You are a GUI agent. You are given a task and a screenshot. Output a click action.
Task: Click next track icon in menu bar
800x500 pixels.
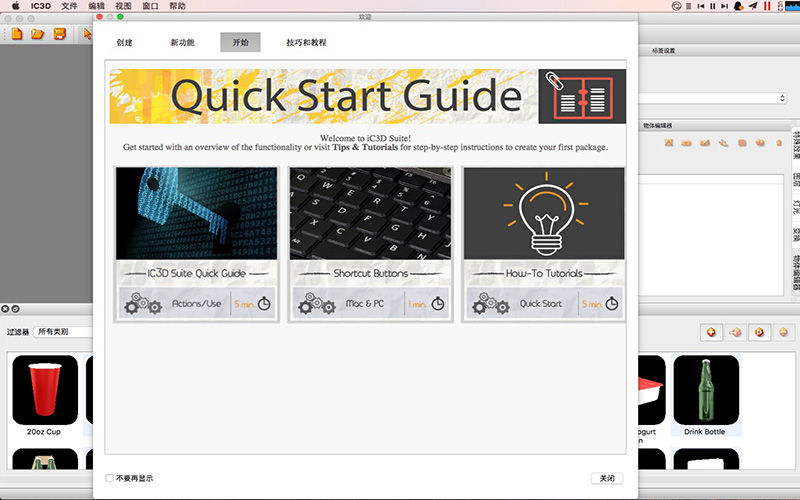click(x=724, y=6)
